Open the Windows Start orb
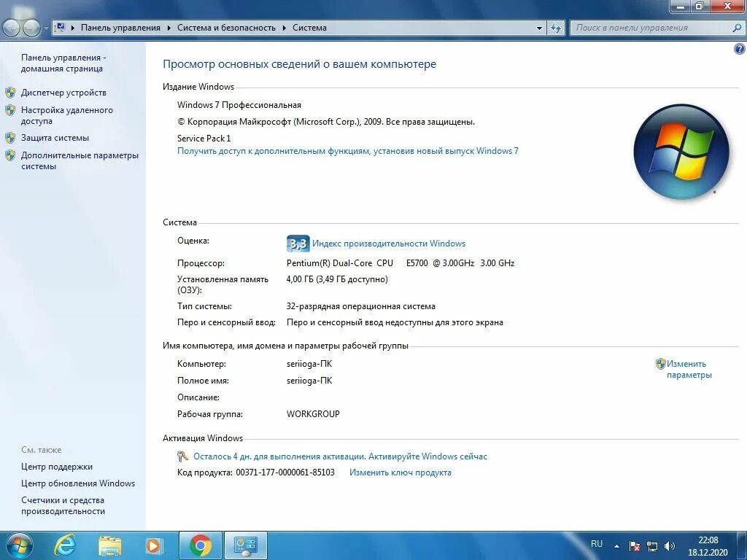 pos(19,545)
